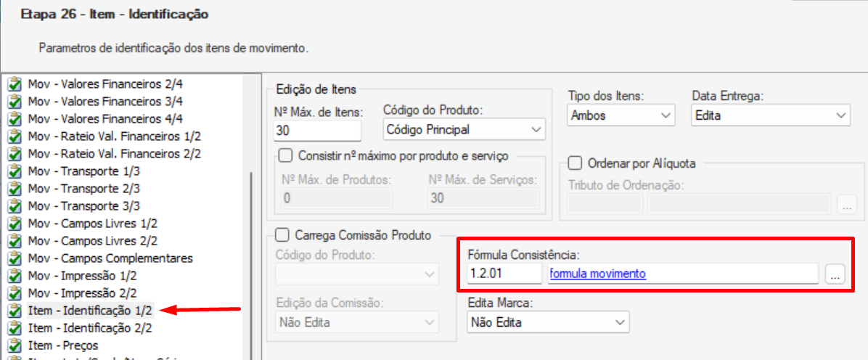868x360 pixels.
Task: Open the formula movimento link
Action: click(597, 274)
